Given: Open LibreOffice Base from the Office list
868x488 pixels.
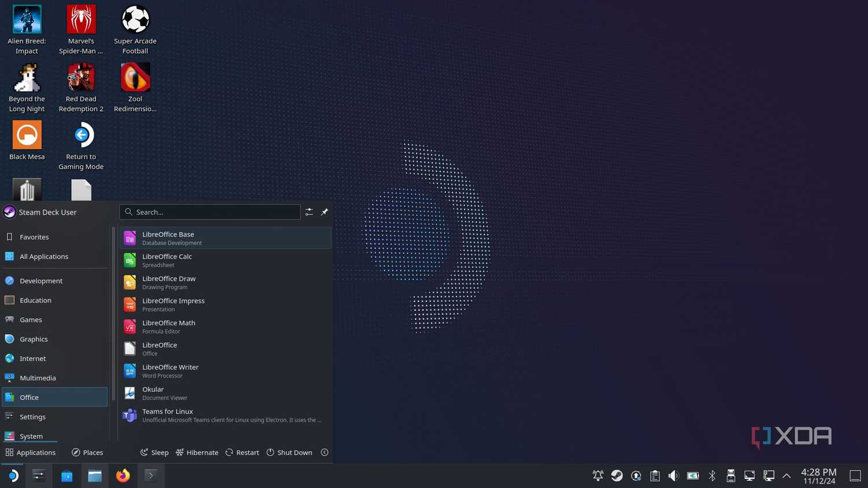Looking at the screenshot, I should 226,238.
